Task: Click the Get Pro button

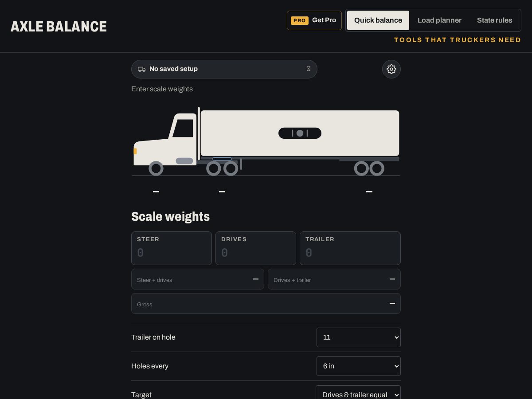Action: (x=314, y=20)
